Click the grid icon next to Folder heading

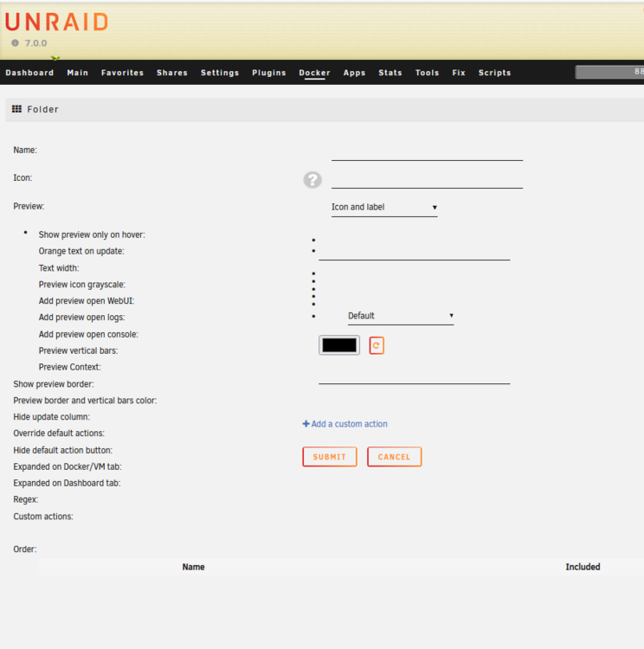click(16, 109)
